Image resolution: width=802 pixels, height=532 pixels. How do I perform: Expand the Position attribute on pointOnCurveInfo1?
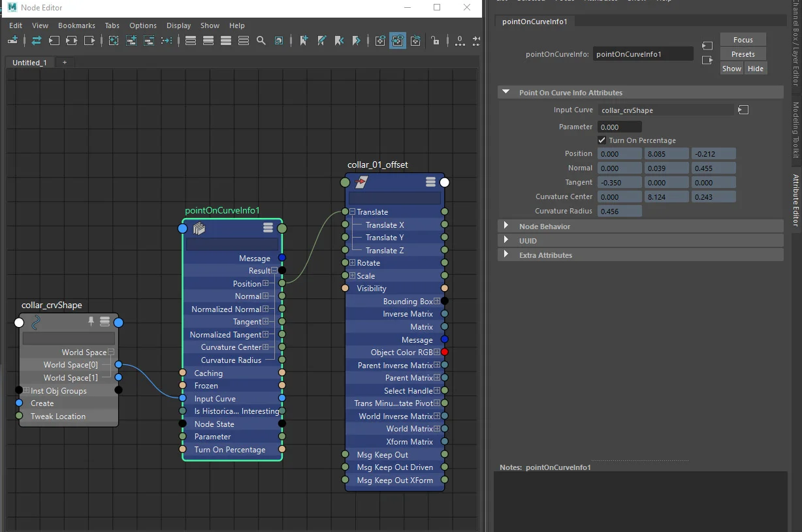pyautogui.click(x=266, y=283)
